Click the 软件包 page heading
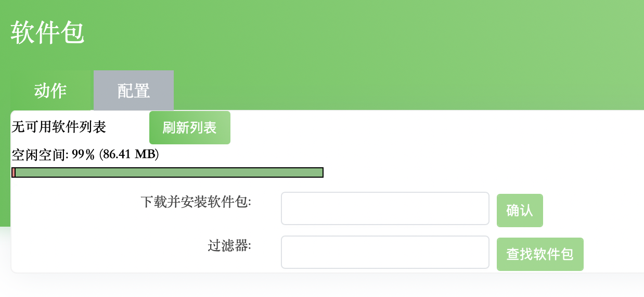This screenshot has height=297, width=644. (47, 34)
